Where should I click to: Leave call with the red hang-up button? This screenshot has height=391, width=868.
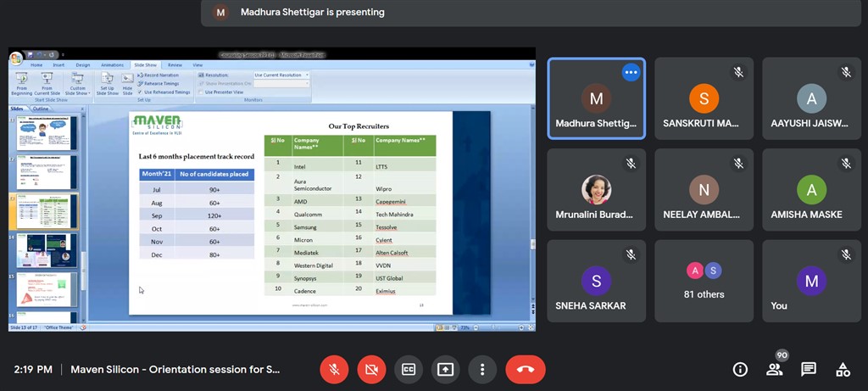tap(526, 370)
